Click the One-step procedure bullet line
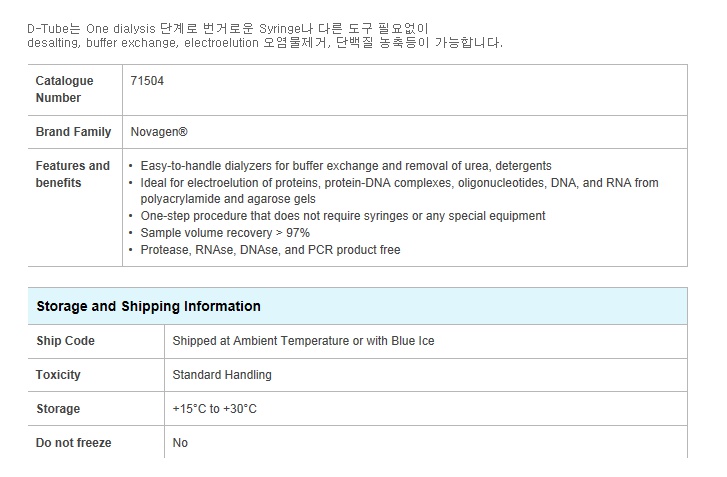Image resolution: width=727 pixels, height=477 pixels. click(x=343, y=216)
